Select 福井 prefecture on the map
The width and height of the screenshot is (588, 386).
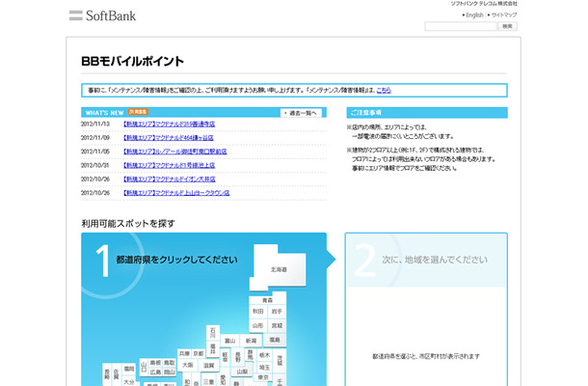tap(213, 348)
